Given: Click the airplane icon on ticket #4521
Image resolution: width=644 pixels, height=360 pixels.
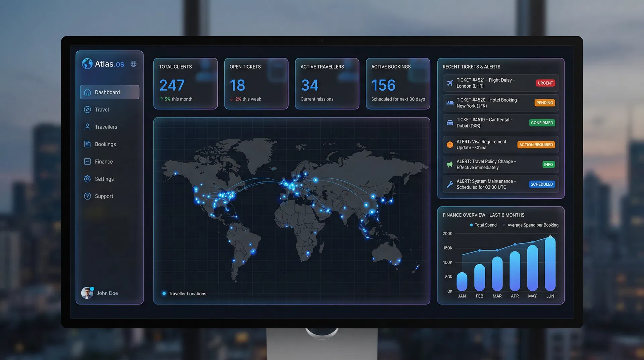Looking at the screenshot, I should click(x=450, y=83).
